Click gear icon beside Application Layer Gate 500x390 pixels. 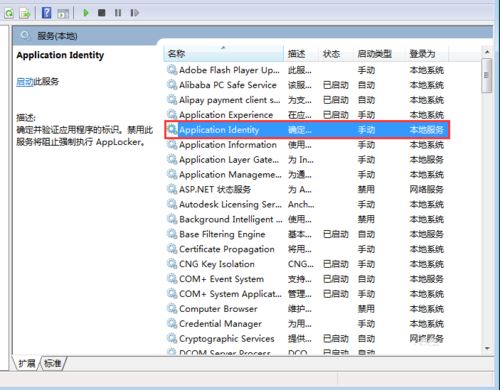(172, 159)
